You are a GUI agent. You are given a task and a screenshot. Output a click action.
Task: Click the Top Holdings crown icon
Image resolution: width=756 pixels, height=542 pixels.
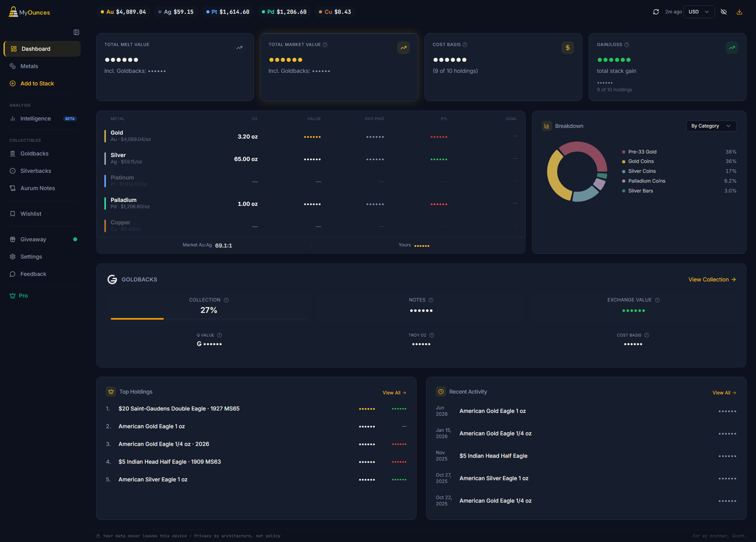click(111, 392)
